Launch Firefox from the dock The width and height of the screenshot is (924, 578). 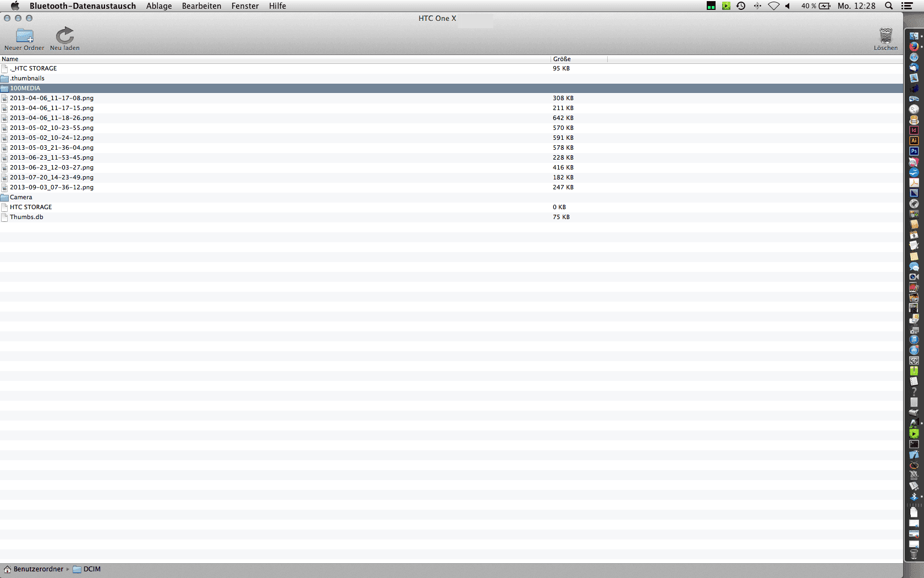[x=914, y=46]
